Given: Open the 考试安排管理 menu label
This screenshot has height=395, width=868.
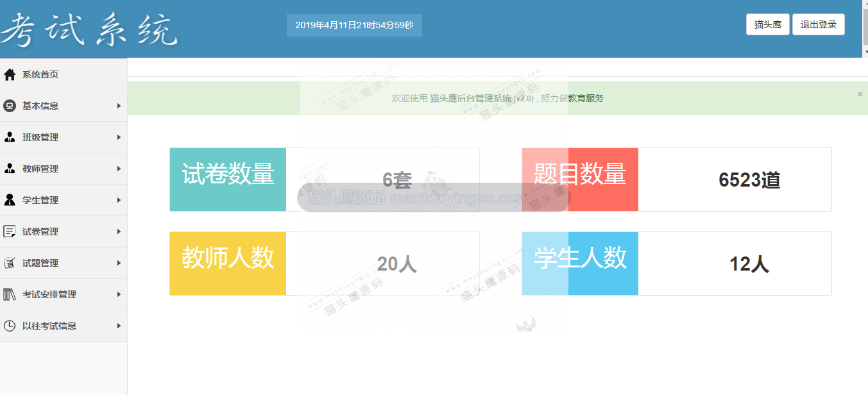Looking at the screenshot, I should point(49,294).
